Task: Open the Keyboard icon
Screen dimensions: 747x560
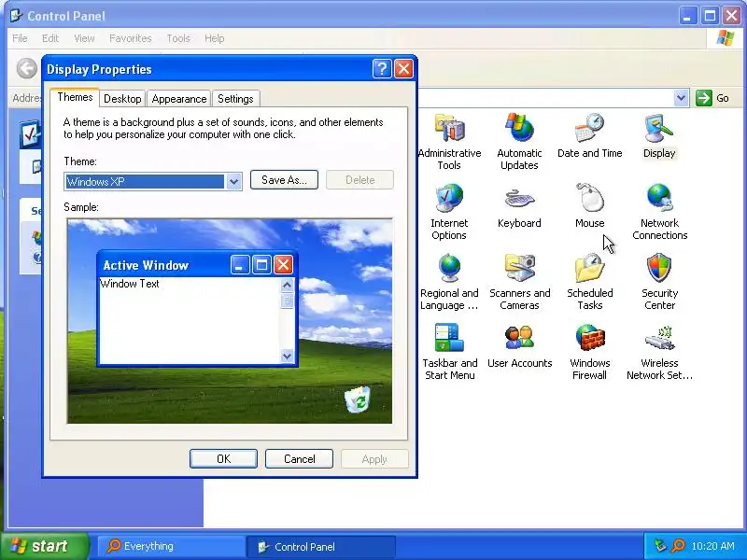Action: pyautogui.click(x=519, y=198)
